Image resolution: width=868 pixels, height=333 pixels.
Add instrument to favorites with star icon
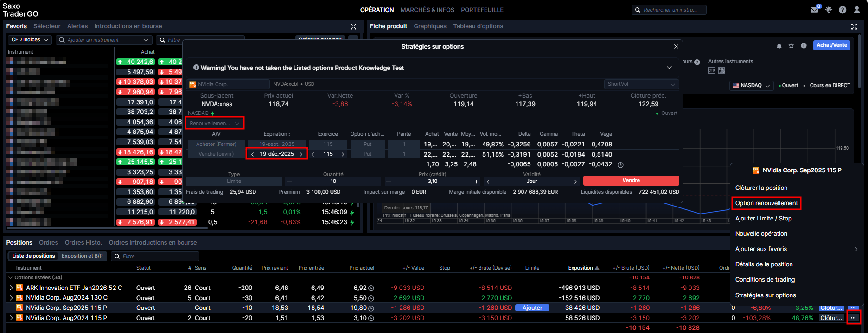coord(791,46)
